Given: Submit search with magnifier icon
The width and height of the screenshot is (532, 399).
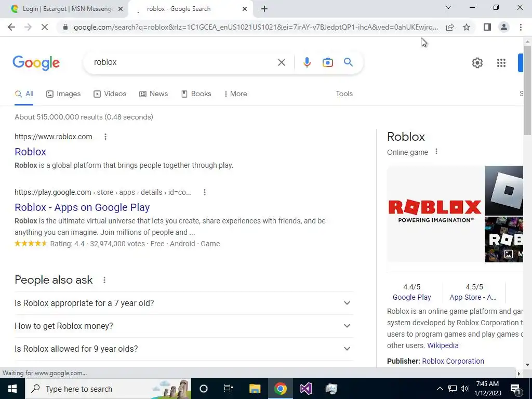Looking at the screenshot, I should (x=348, y=62).
